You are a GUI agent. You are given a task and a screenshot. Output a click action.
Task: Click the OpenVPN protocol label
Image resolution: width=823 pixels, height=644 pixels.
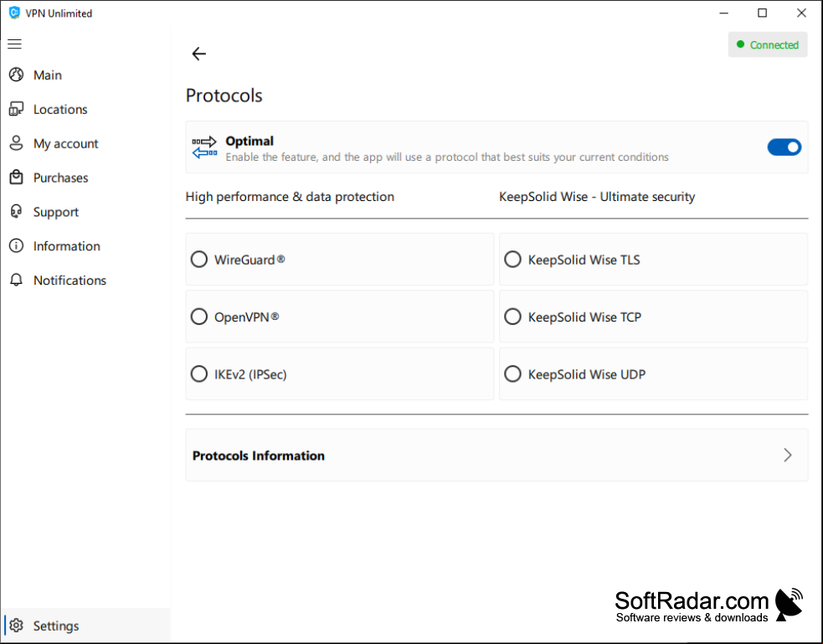pos(247,317)
